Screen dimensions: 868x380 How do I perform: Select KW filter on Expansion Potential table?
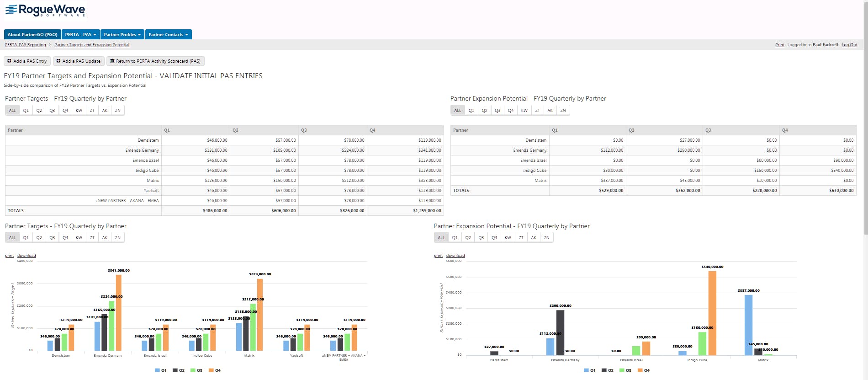click(x=524, y=110)
